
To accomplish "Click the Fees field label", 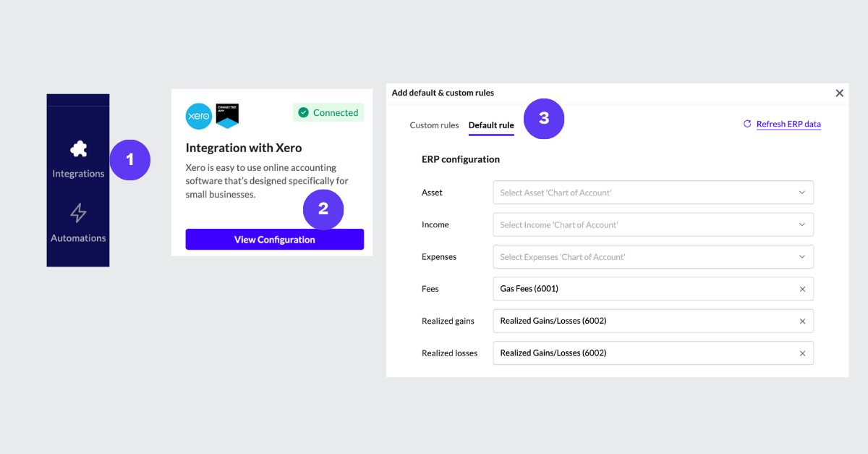I will [430, 289].
